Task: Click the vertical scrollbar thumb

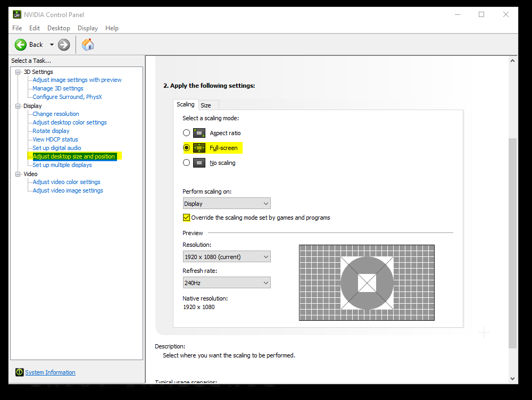Action: (x=512, y=243)
